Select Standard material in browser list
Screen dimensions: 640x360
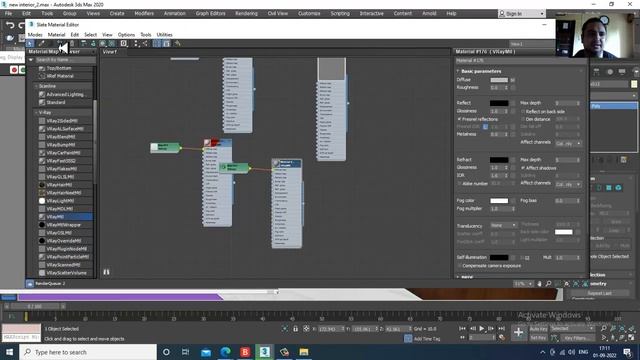click(65, 102)
